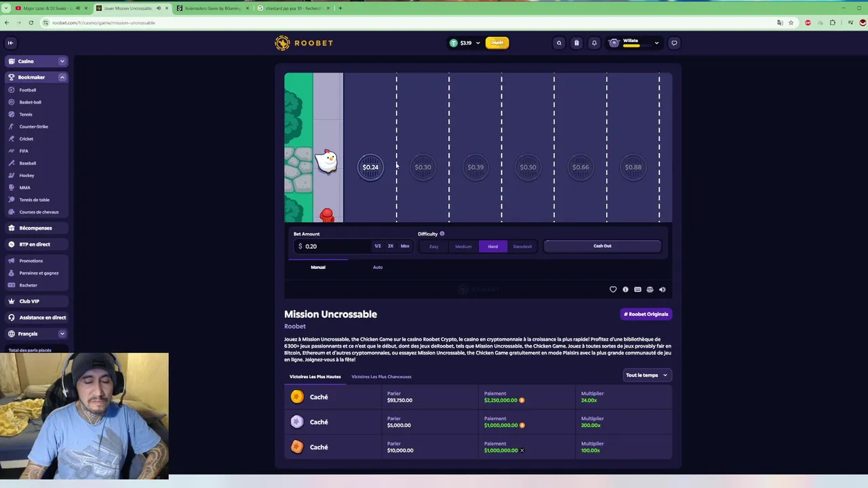
Task: Open Victoires Les Plus Hautes tab
Action: click(x=315, y=377)
